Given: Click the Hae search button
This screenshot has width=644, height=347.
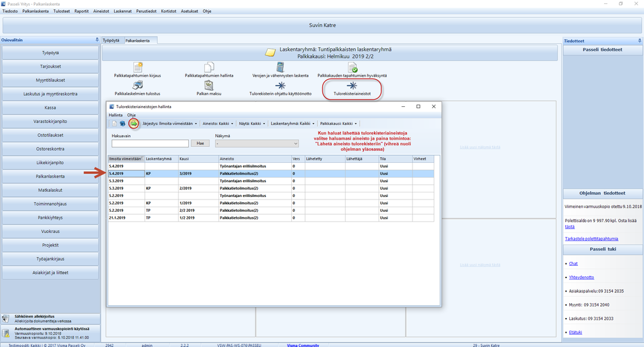Looking at the screenshot, I should (x=200, y=143).
